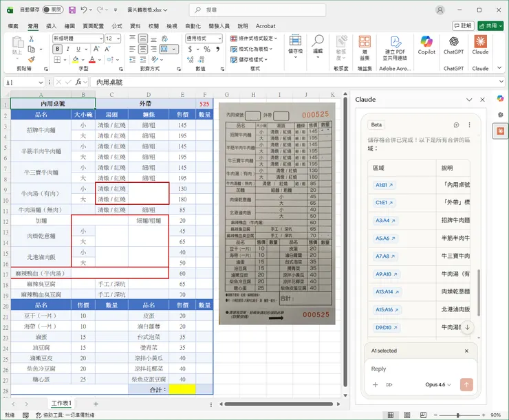The image size is (509, 420).
Task: Click the Share button at top right
Action: click(491, 25)
